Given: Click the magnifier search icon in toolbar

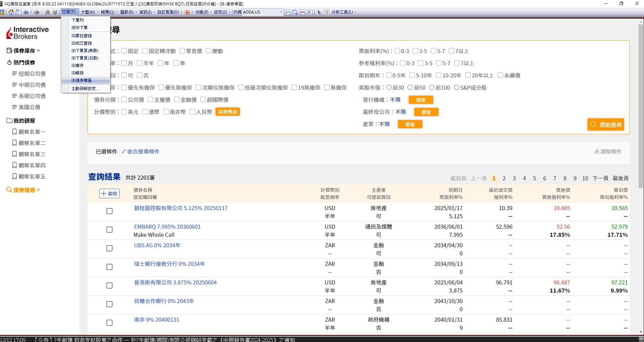Looking at the screenshot, I should (295, 12).
